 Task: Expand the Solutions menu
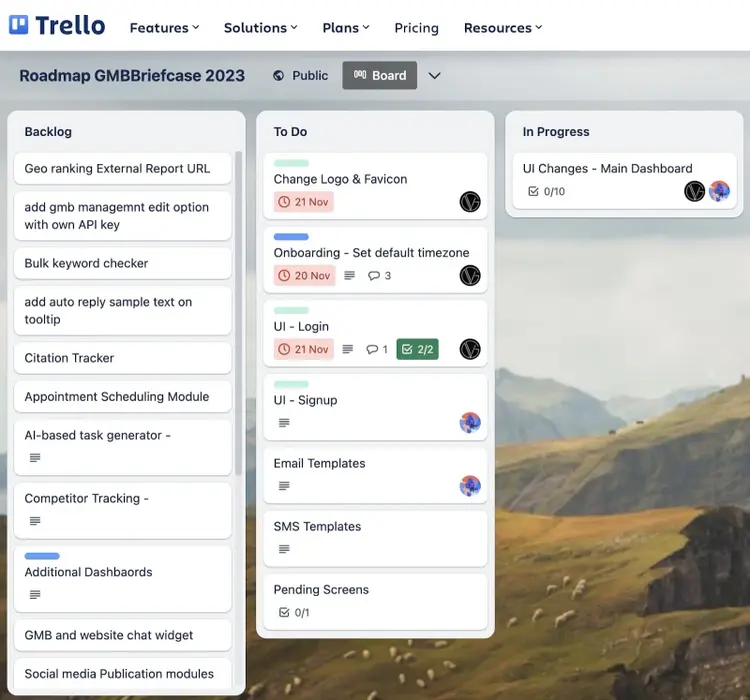[x=261, y=28]
